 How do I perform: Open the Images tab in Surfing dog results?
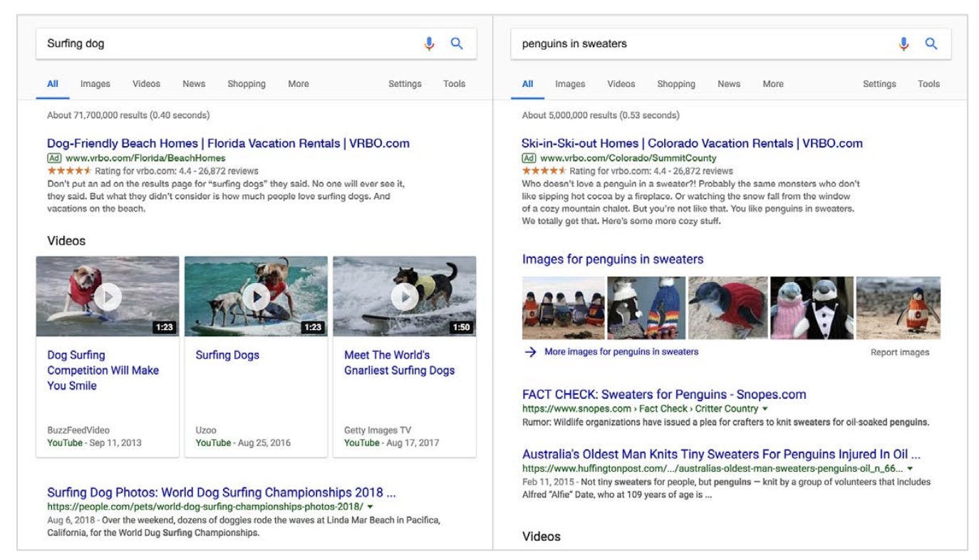coord(95,84)
